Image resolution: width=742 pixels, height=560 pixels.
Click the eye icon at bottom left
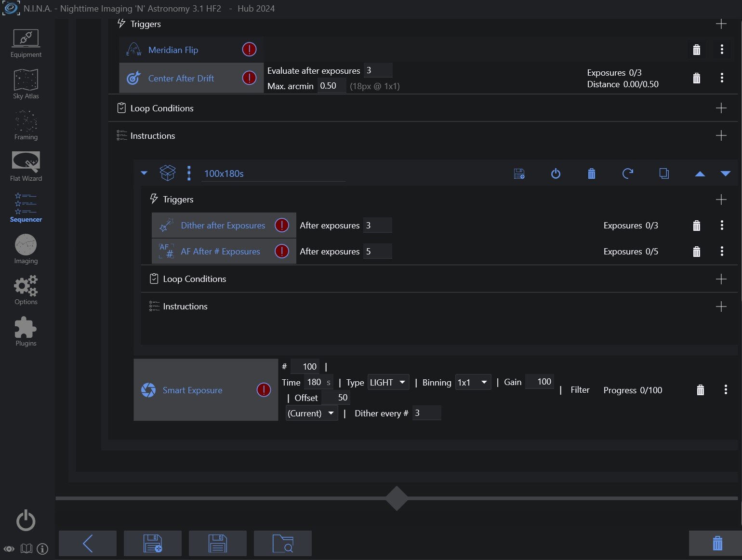pyautogui.click(x=9, y=549)
